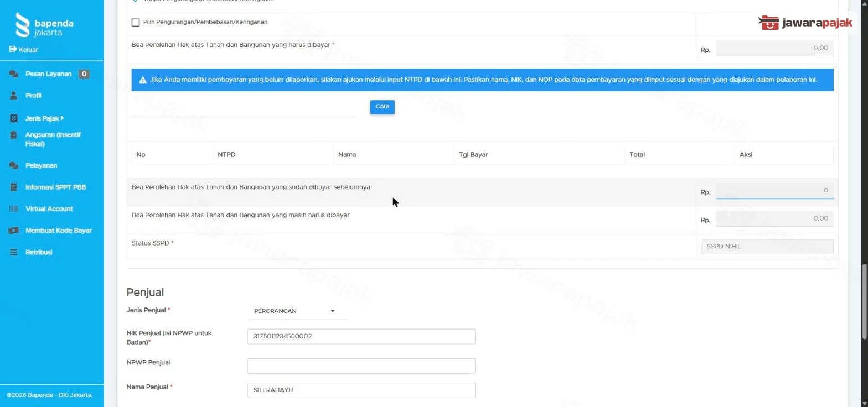This screenshot has width=868, height=407.
Task: Click the Jenis Pajak percent icon
Action: click(13, 118)
